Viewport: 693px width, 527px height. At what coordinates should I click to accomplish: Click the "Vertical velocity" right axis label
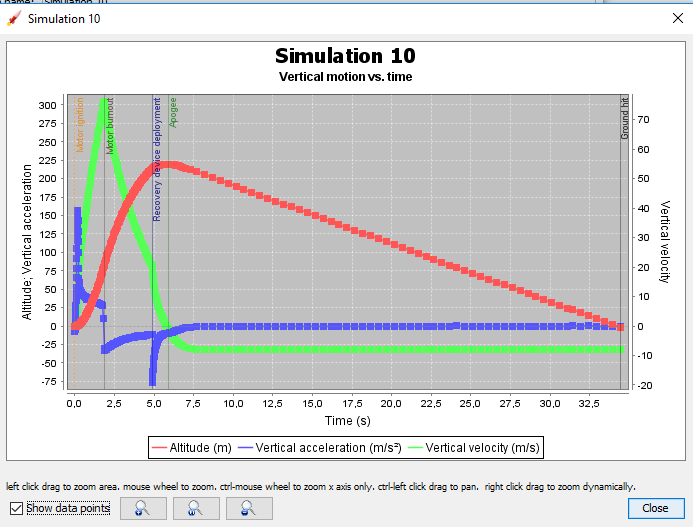tap(665, 242)
